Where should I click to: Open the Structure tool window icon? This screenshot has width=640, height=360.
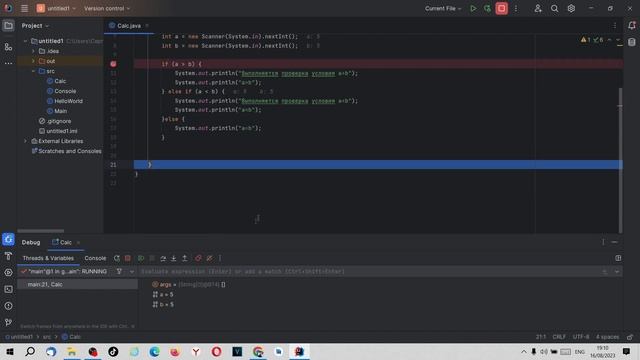pos(8,47)
